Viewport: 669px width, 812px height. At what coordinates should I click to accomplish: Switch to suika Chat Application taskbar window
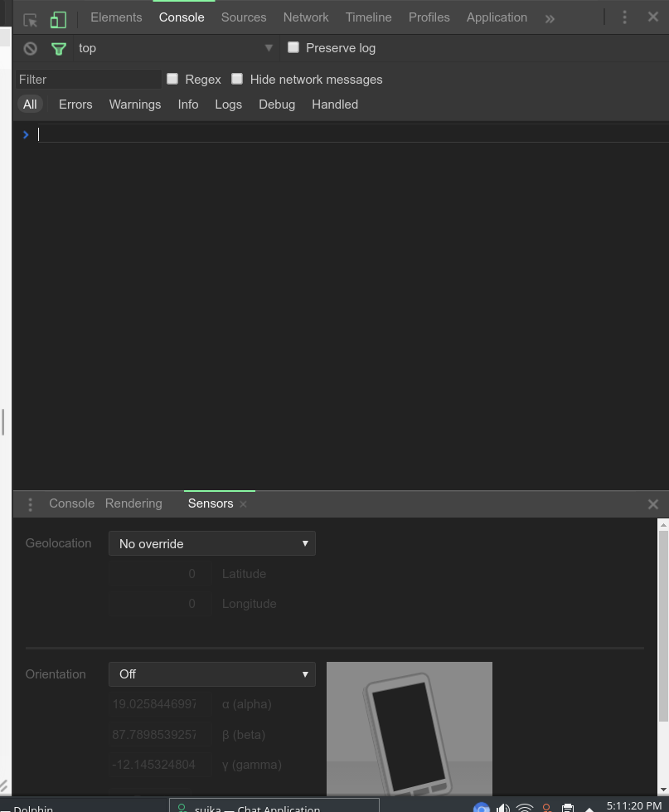coord(274,806)
